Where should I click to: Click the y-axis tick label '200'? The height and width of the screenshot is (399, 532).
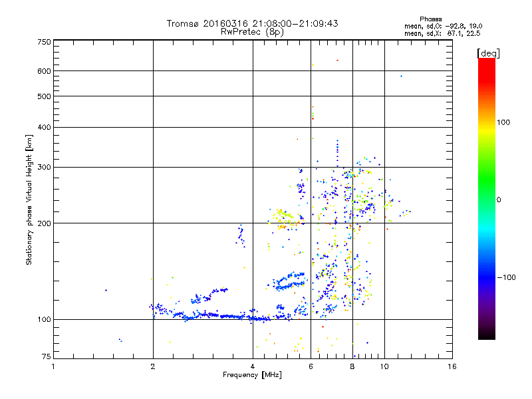(44, 223)
